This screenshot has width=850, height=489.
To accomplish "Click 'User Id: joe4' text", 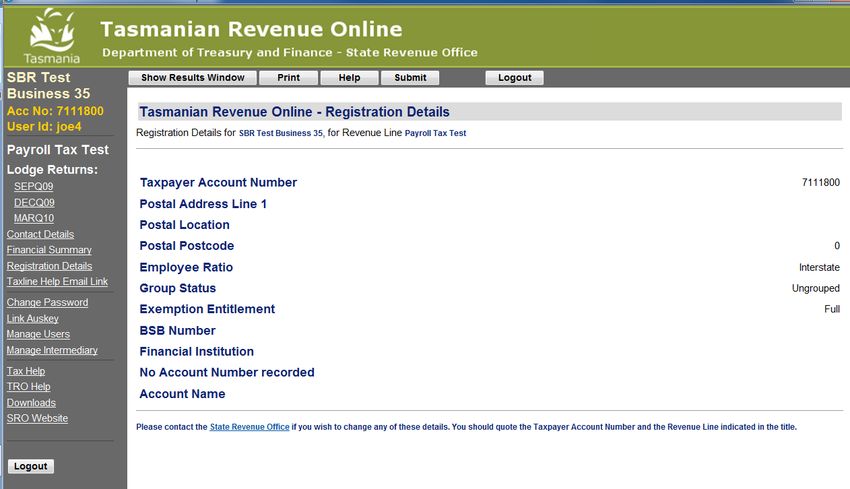I will 44,127.
